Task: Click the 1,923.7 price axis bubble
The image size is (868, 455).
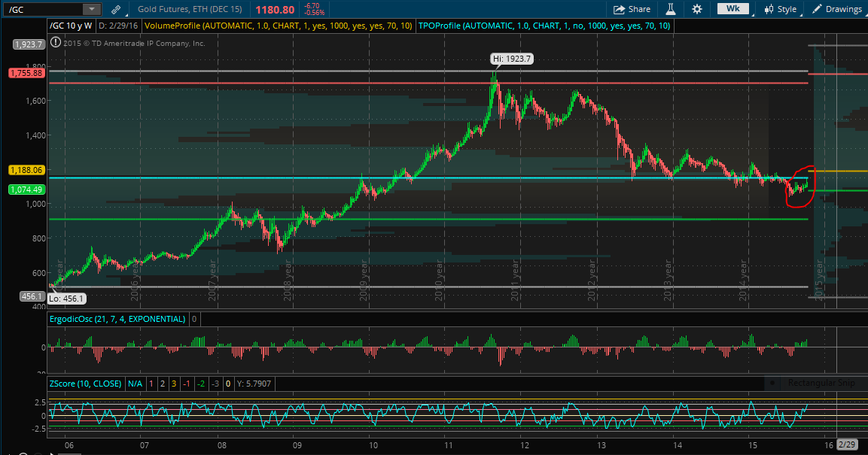Action: (x=29, y=44)
